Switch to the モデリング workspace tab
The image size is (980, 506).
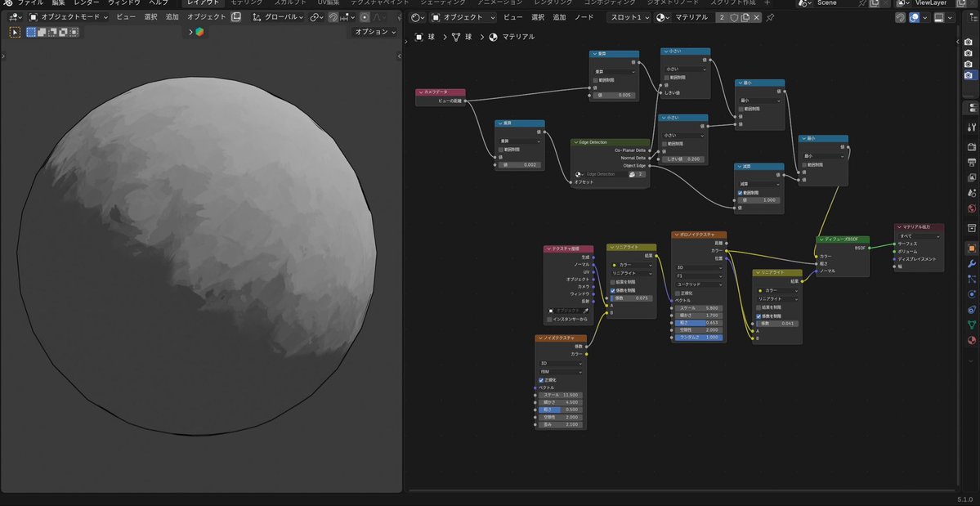tap(247, 2)
